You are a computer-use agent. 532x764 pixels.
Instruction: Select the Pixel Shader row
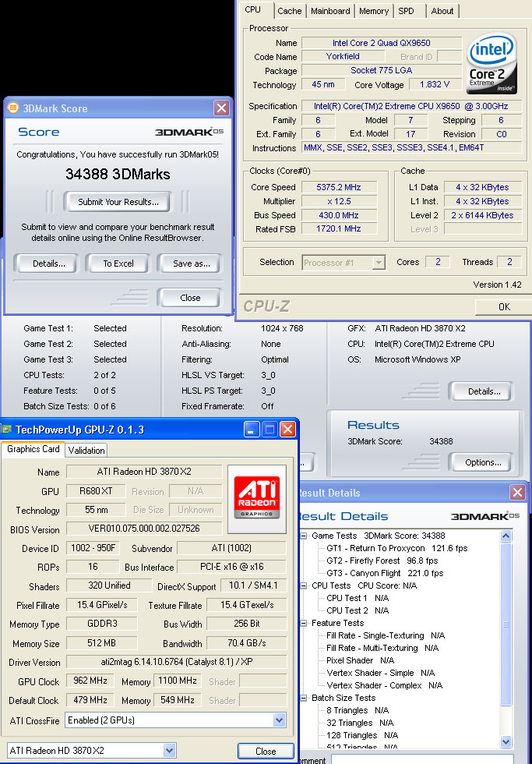(360, 660)
